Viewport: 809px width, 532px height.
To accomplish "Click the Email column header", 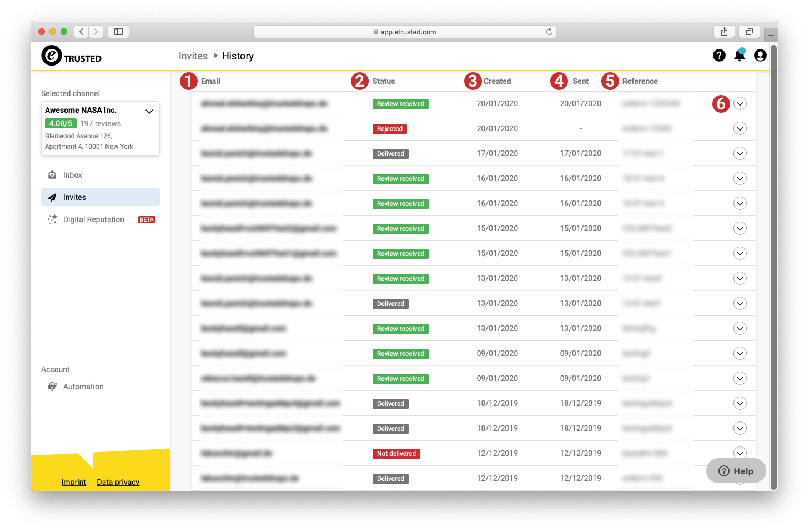I will point(210,81).
